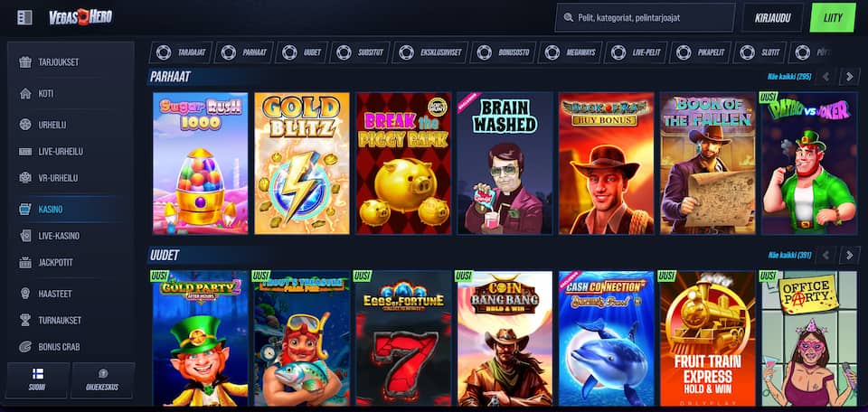Launch the Fruit Train Express game
868x412 pixels.
coord(707,338)
